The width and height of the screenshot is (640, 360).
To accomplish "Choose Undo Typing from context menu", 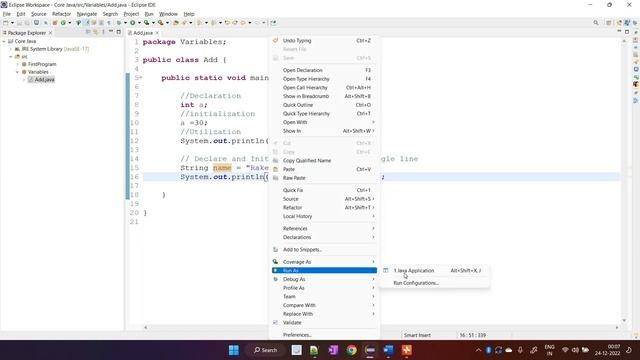I will click(x=324, y=40).
